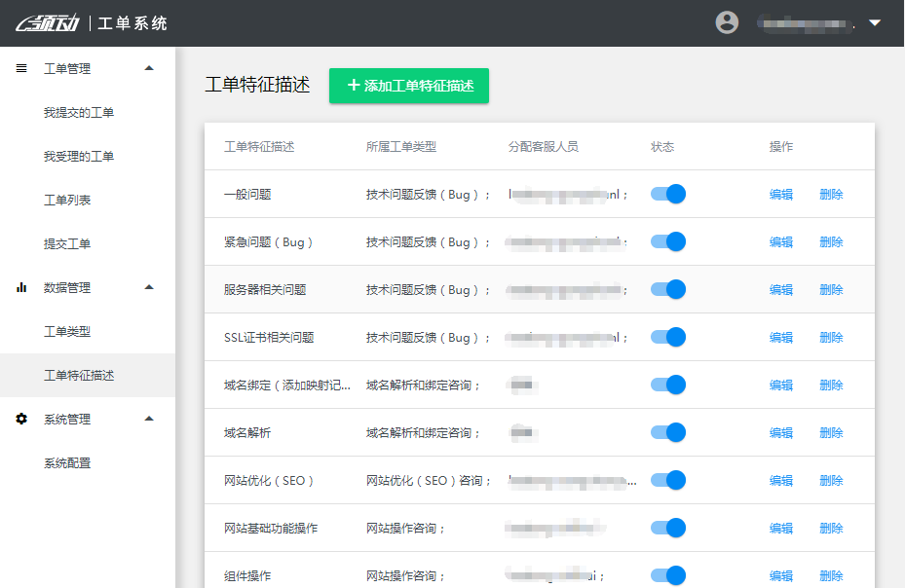Click the user avatar icon
This screenshot has height=588, width=905.
[x=727, y=22]
